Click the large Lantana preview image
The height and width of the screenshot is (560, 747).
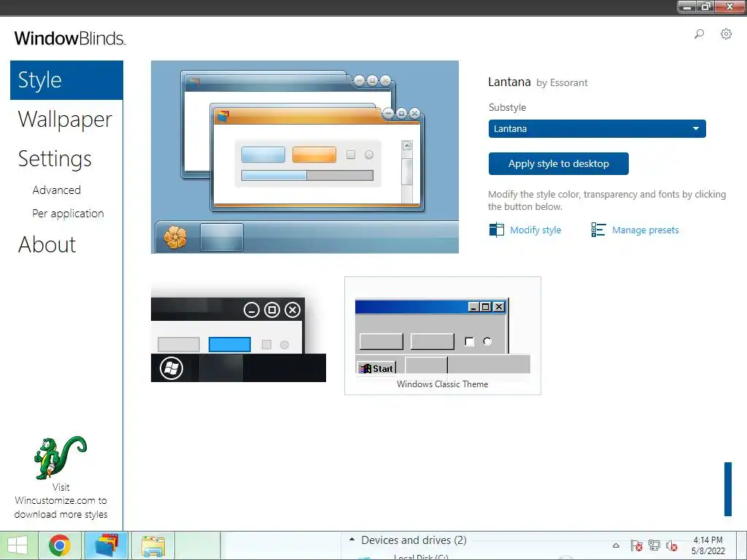click(305, 157)
